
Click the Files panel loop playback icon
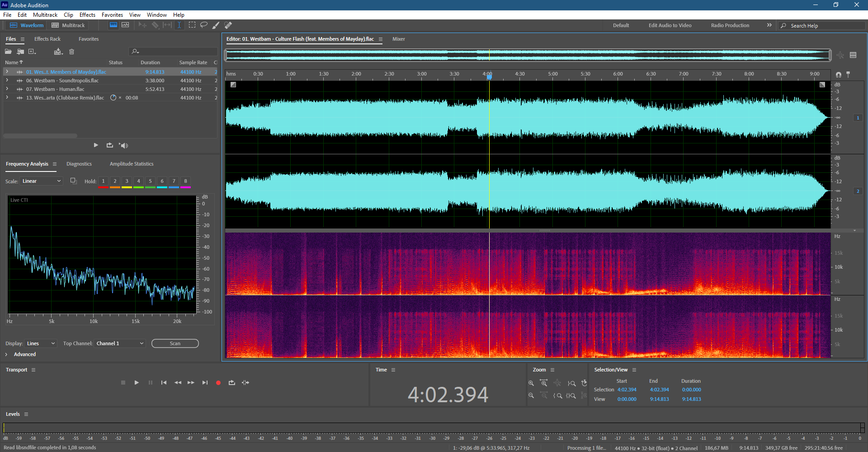coord(109,145)
